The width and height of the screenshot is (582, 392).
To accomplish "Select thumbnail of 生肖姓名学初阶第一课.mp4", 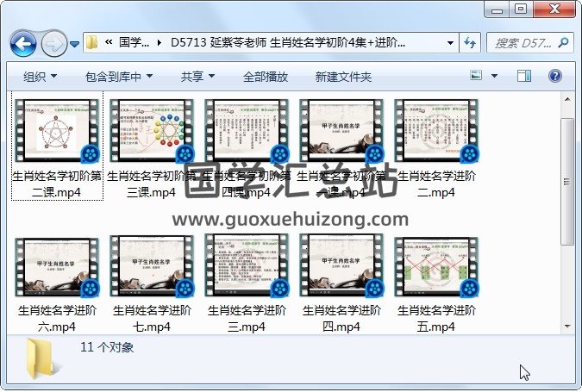I will tap(341, 131).
